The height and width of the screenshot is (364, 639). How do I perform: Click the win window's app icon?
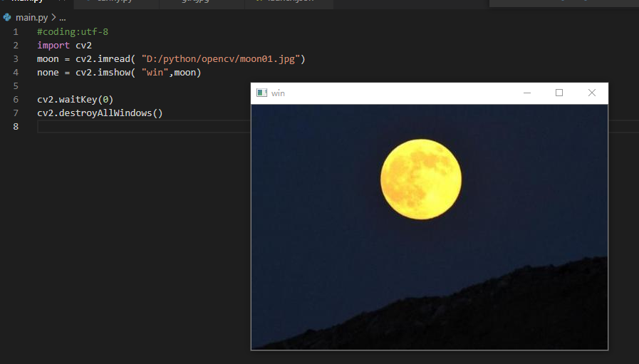pyautogui.click(x=261, y=93)
